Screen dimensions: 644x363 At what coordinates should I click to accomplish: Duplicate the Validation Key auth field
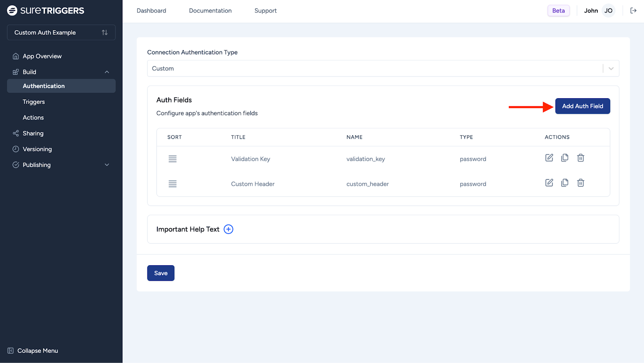[x=565, y=158]
